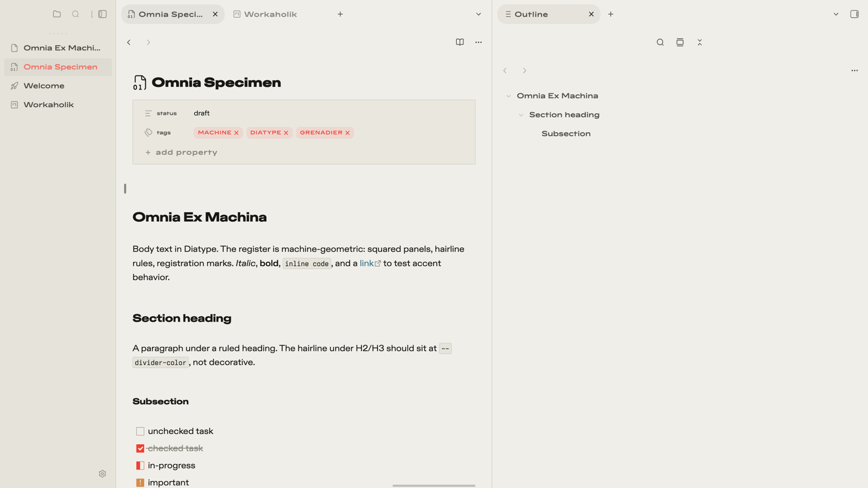Open Workaholik in the file list
The image size is (868, 488).
tap(58, 105)
